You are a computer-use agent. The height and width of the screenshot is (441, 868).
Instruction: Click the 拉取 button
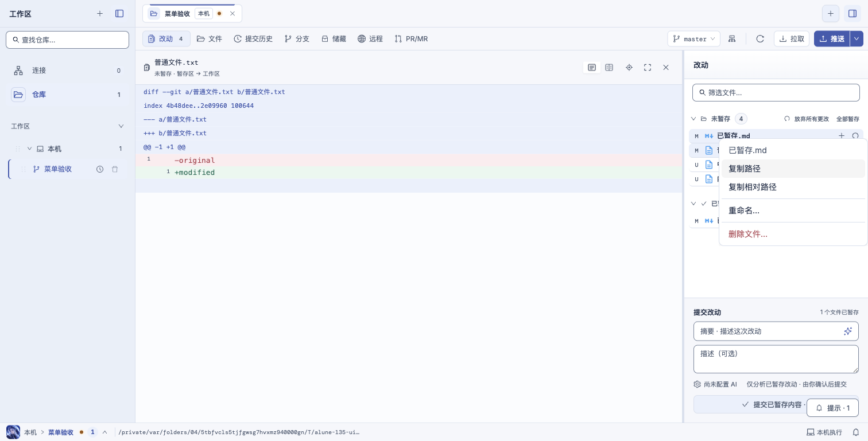(x=792, y=39)
